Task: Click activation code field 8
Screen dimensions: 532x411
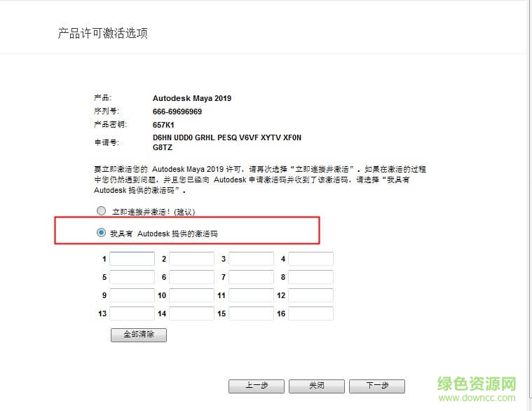Action: point(311,277)
